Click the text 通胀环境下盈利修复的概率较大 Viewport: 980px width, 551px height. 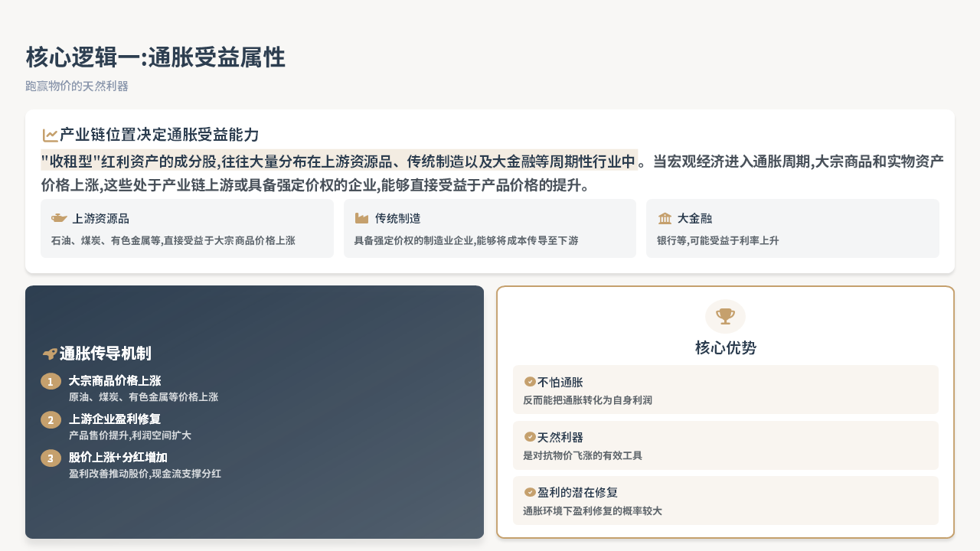(x=593, y=510)
